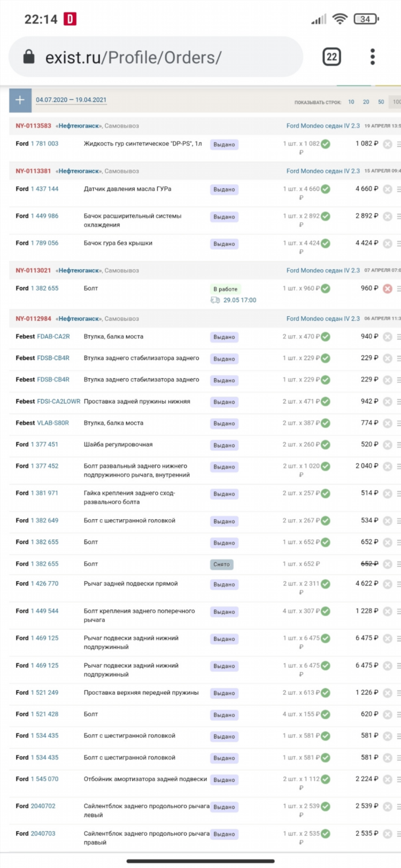Click the cancel X icon for Ford 1 381 971
This screenshot has height=868, width=401.
click(x=388, y=494)
